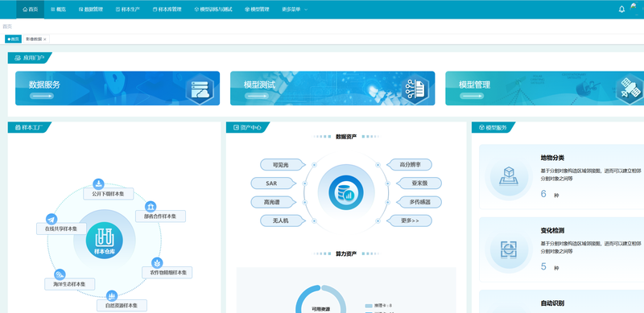
Task: Select the 海洋生态样本集 label
Action: (70, 284)
